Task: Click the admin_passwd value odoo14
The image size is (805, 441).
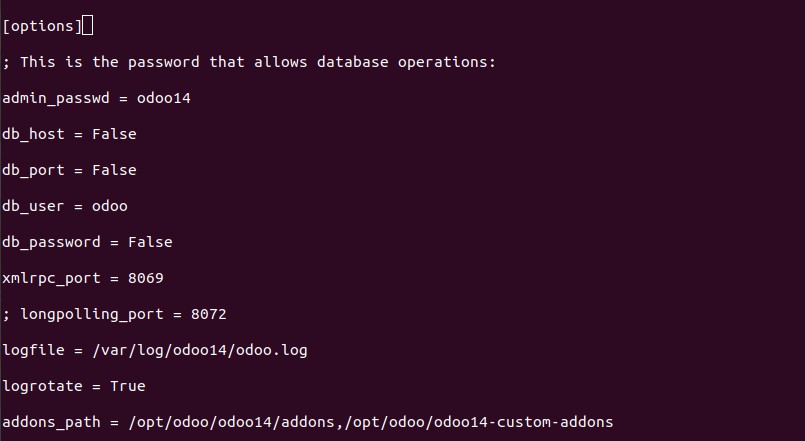Action: [x=163, y=98]
